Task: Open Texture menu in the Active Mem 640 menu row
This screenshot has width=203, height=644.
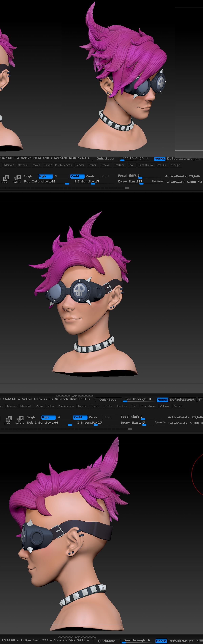Action: [x=119, y=165]
